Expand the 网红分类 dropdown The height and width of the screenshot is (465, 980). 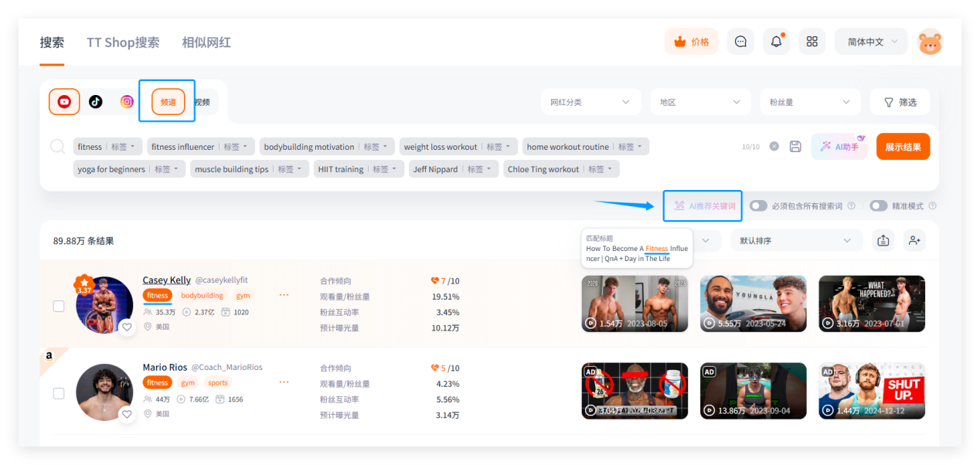click(590, 102)
